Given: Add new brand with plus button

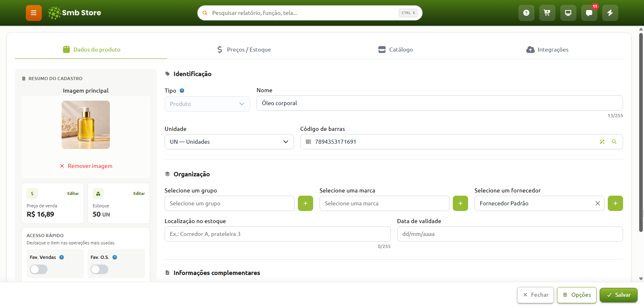Looking at the screenshot, I should click(460, 203).
